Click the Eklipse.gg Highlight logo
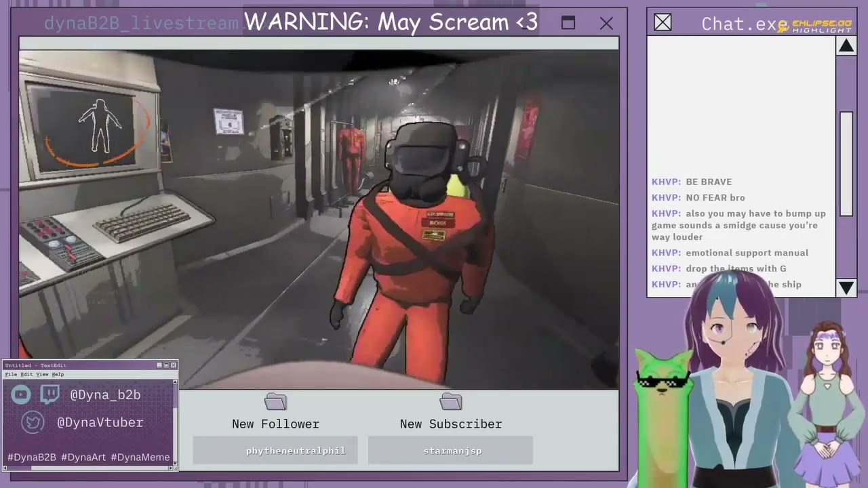This screenshot has height=488, width=868. pos(814,26)
